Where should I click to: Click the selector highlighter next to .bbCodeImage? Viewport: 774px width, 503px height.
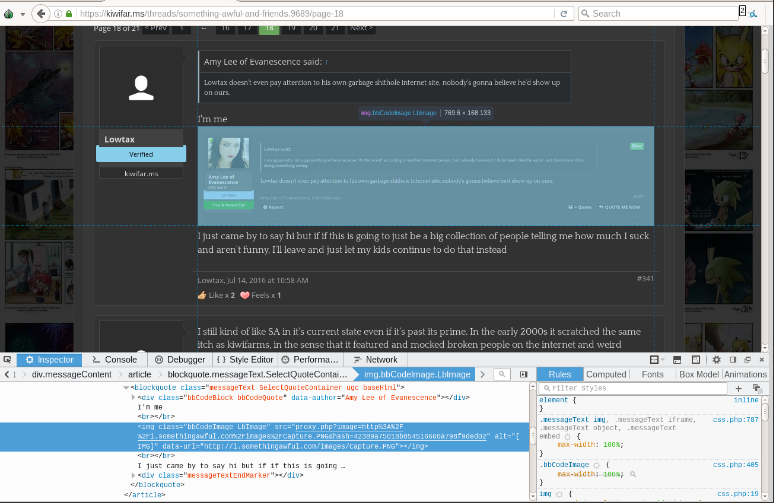[596, 465]
